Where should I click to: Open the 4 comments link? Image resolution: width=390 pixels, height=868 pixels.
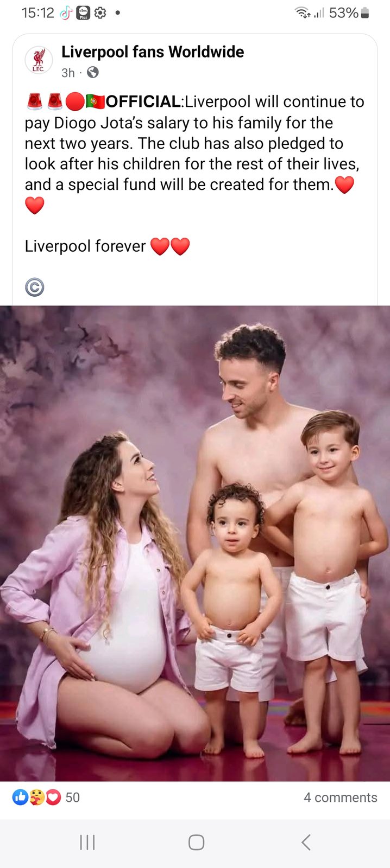click(x=340, y=797)
